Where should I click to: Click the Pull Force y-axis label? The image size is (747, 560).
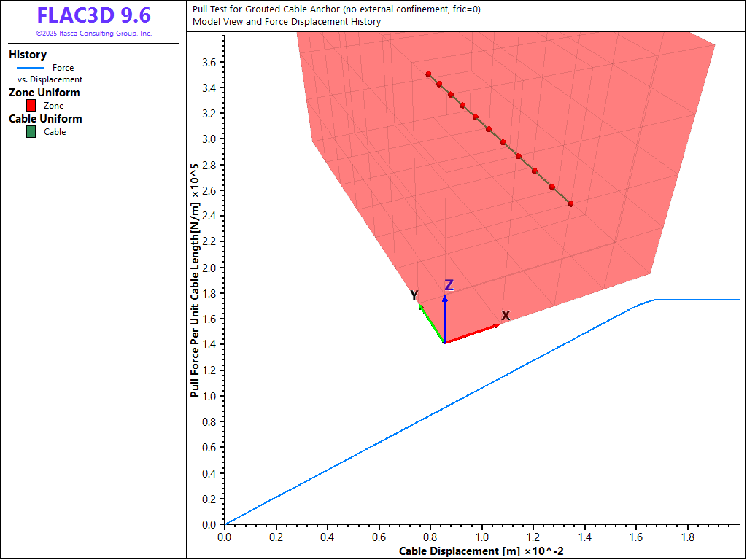(195, 280)
